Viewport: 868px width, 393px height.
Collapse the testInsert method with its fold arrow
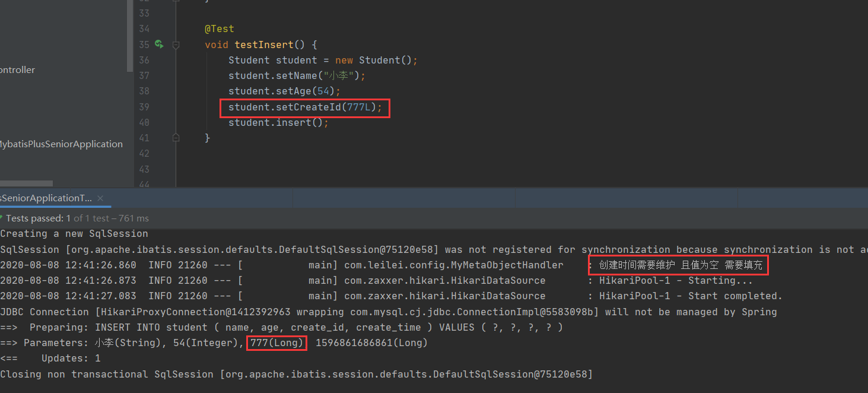tap(176, 45)
